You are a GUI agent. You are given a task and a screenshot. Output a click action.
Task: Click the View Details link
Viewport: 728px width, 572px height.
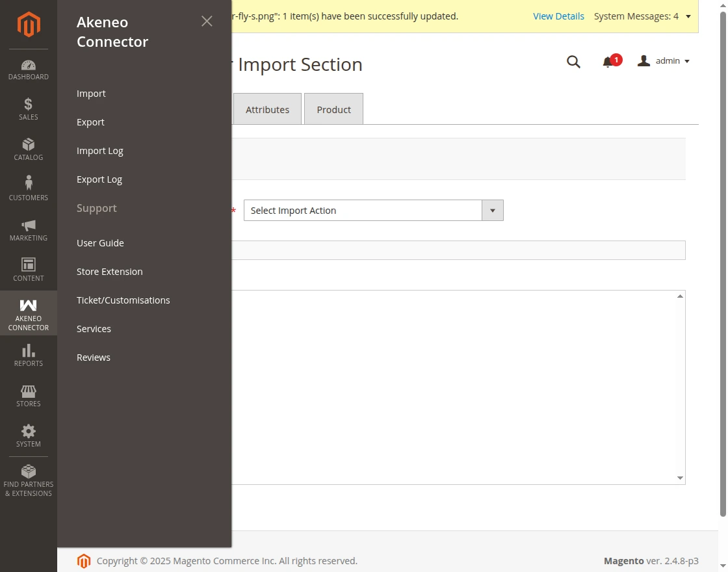(558, 16)
